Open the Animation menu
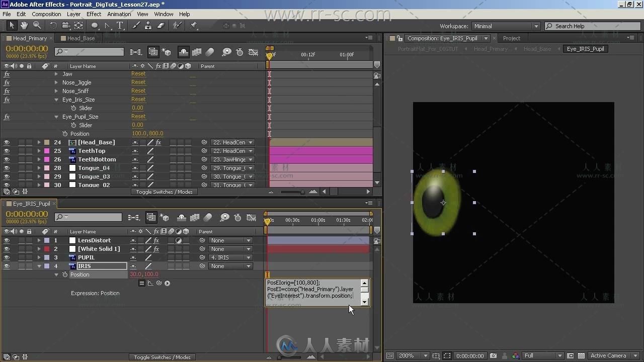 click(119, 14)
